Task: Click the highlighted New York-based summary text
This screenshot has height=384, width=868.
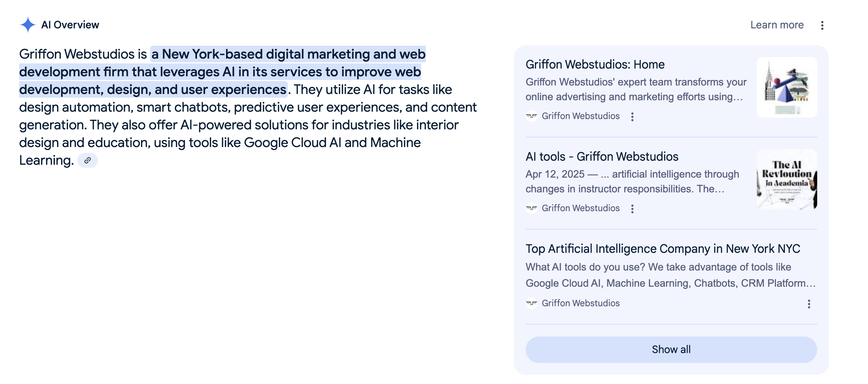Action: click(x=222, y=72)
